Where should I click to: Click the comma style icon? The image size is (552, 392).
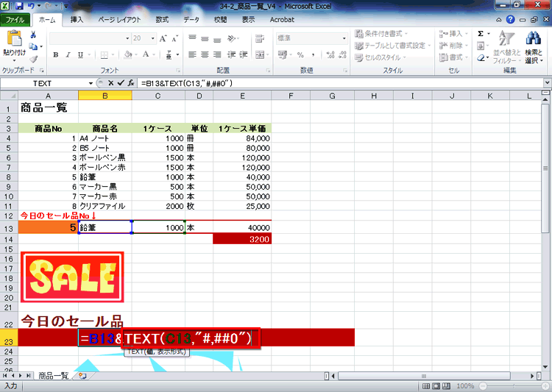[313, 54]
